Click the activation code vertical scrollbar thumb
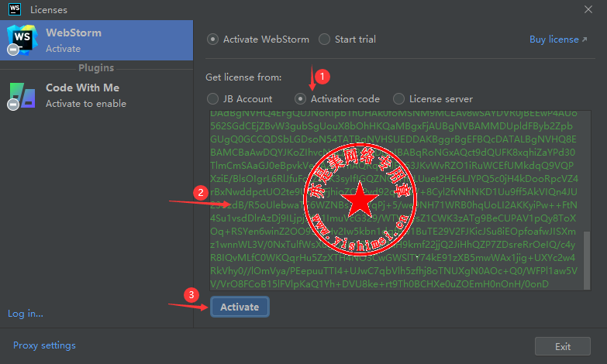 [587, 260]
